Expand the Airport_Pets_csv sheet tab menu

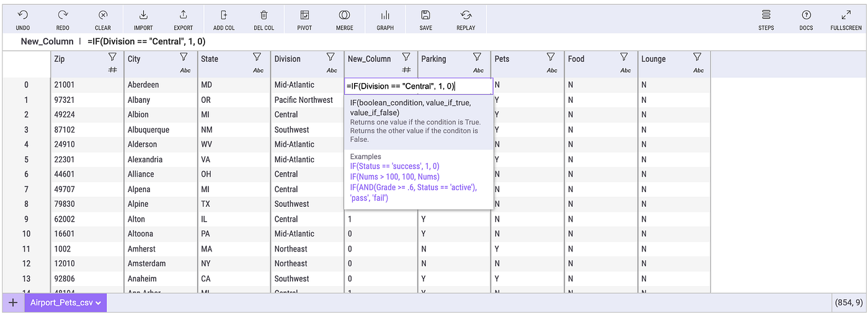pyautogui.click(x=98, y=303)
